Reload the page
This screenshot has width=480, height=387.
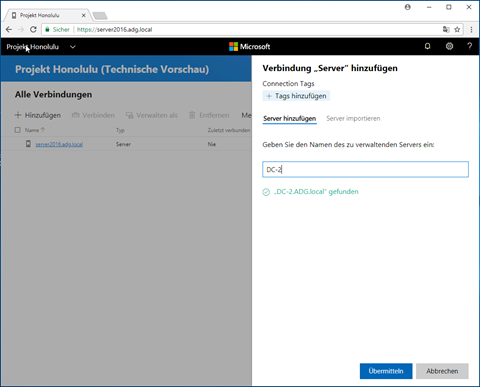point(33,29)
